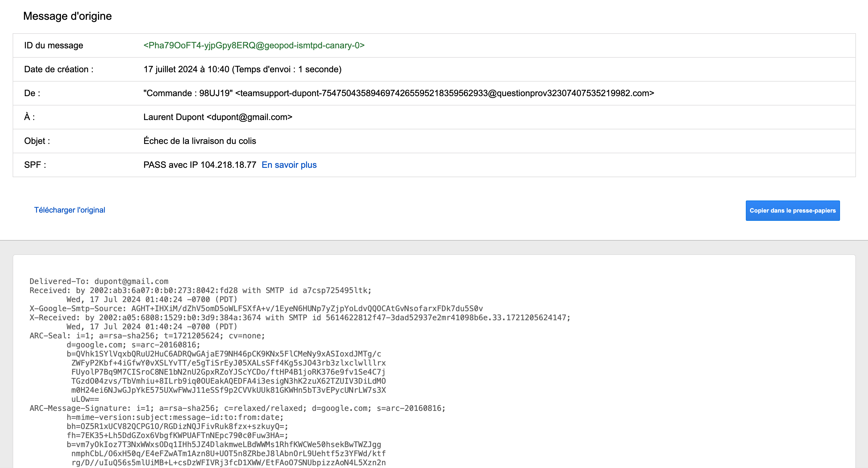This screenshot has height=468, width=868.
Task: Click the 'ARC-Seal: i=1' header line
Action: pos(147,336)
